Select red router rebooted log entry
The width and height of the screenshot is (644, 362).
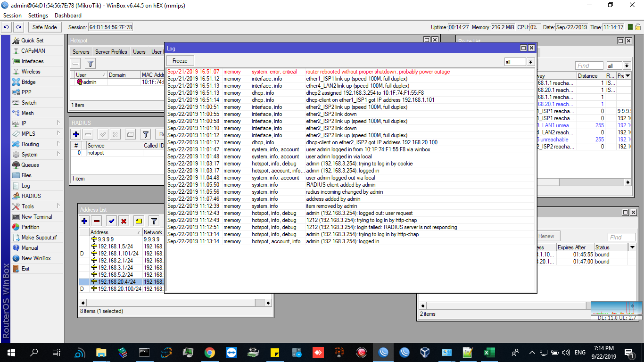350,72
